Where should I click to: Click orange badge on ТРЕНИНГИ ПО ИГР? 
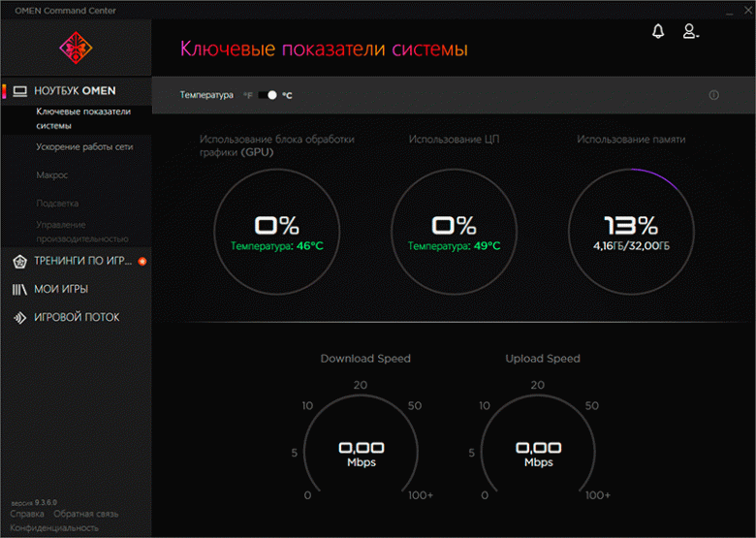[142, 262]
